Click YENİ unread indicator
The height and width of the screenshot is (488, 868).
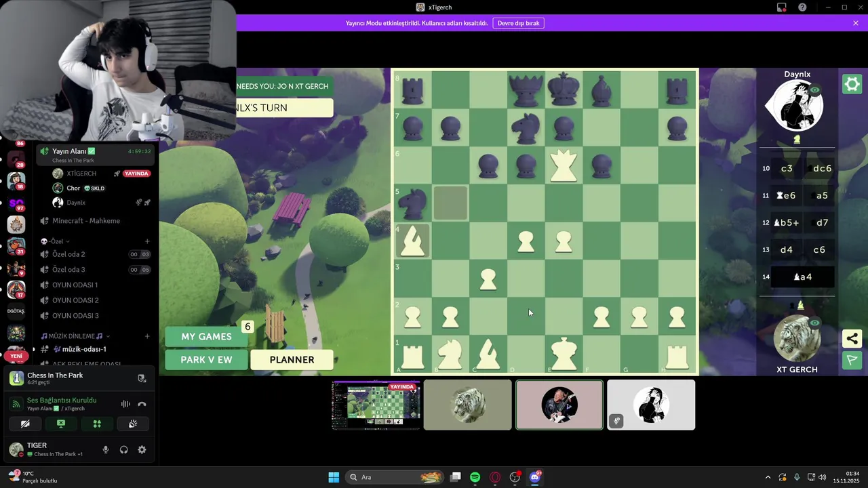[x=16, y=356]
